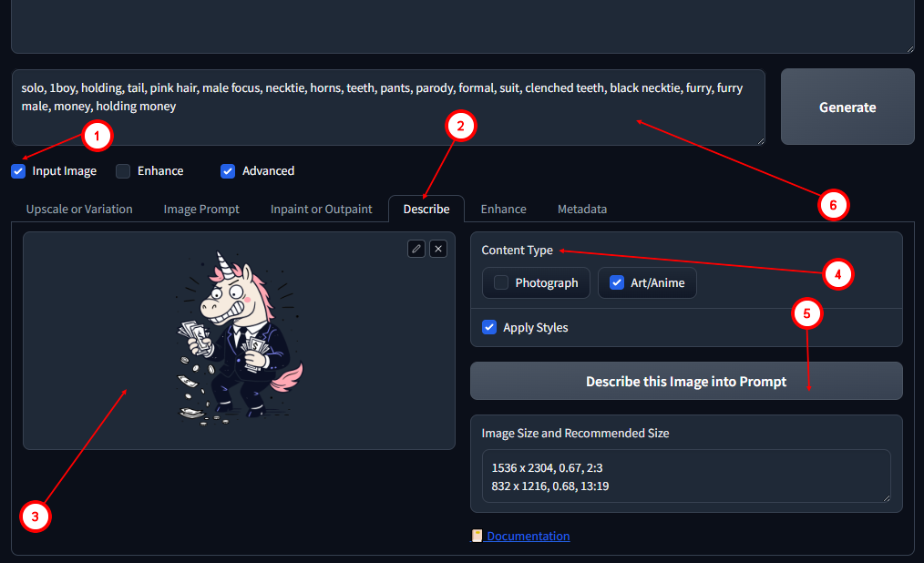The image size is (924, 563).
Task: Toggle the Advanced checkbox
Action: (228, 170)
